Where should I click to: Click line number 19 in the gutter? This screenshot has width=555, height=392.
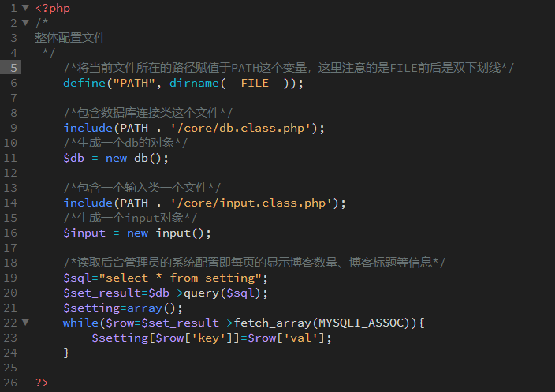click(x=10, y=278)
